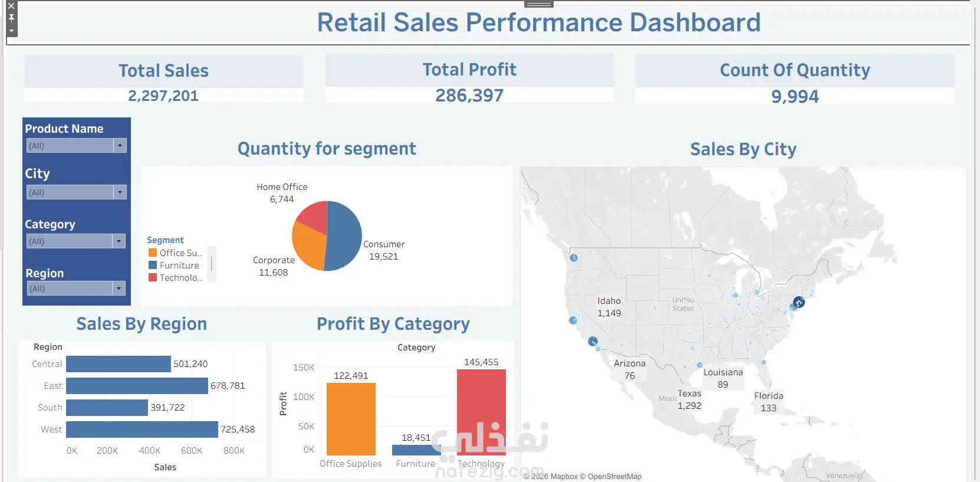The width and height of the screenshot is (980, 482).
Task: Highlight Office Supplies in the Segment legend
Action: pos(175,253)
